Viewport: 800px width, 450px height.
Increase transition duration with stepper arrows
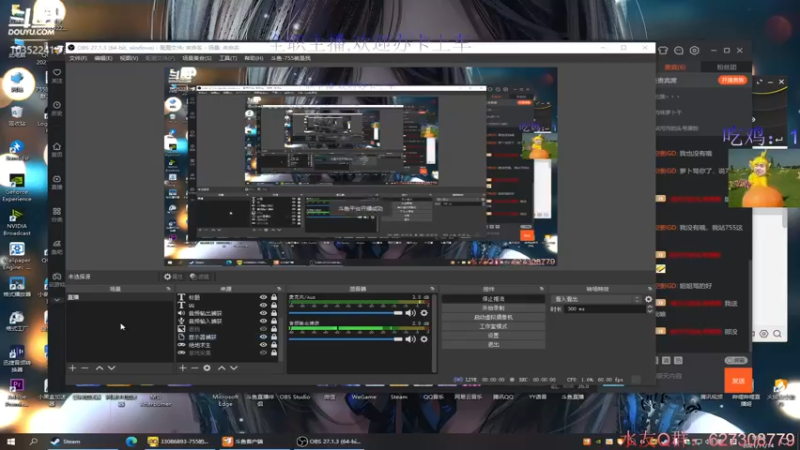tap(649, 307)
